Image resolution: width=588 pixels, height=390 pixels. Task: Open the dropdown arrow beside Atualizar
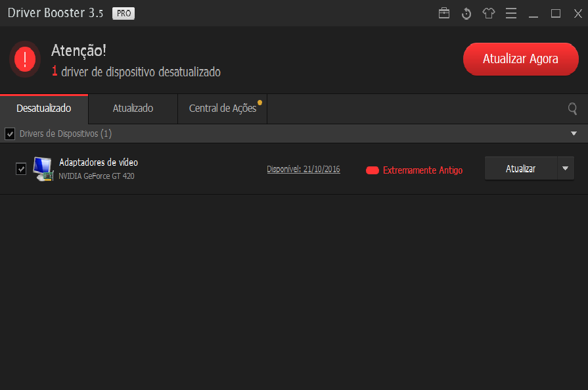tap(565, 168)
